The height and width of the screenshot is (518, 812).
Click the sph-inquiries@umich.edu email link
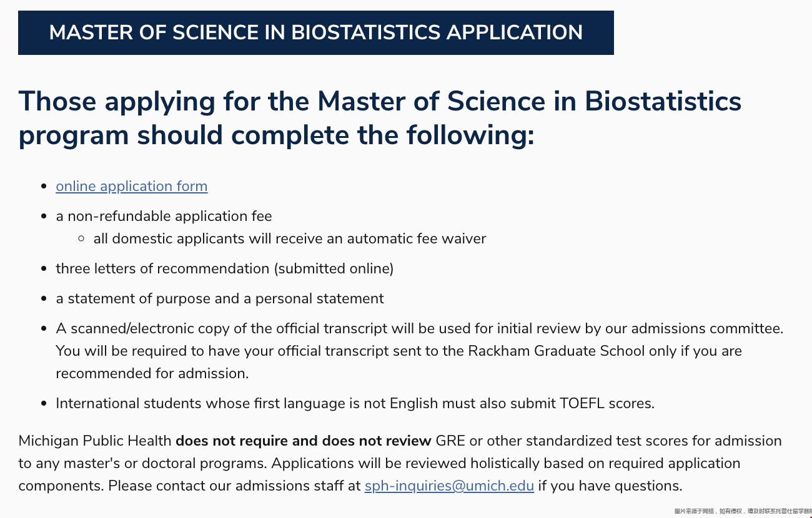click(x=449, y=486)
